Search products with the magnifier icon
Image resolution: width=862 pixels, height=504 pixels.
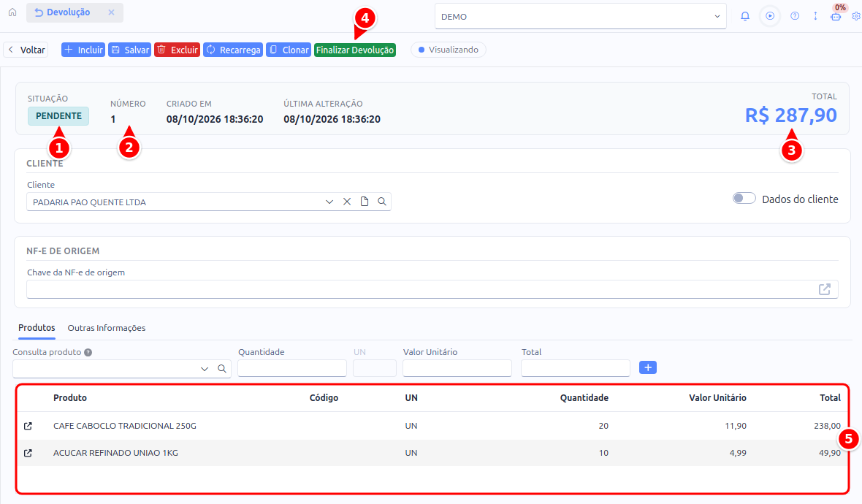pyautogui.click(x=222, y=369)
